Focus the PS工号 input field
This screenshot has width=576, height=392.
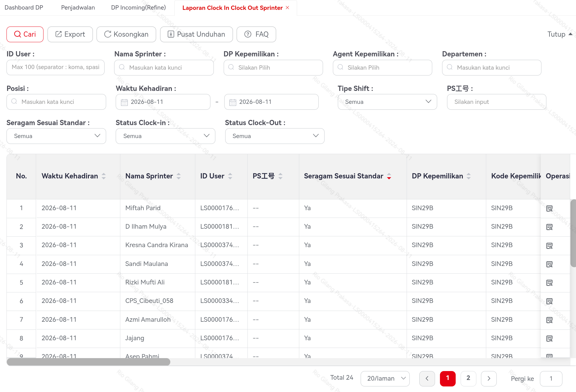tap(496, 102)
